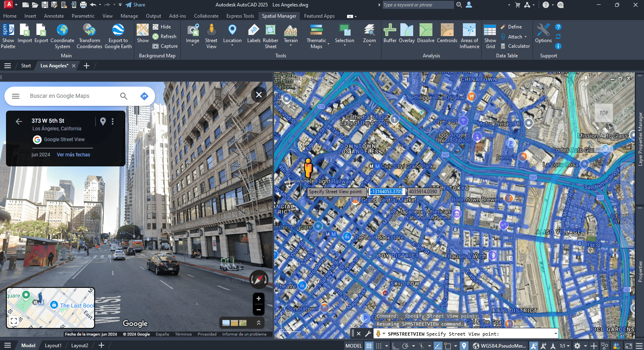Run the Buffer analysis tool
This screenshot has width=644, height=350.
[390, 33]
